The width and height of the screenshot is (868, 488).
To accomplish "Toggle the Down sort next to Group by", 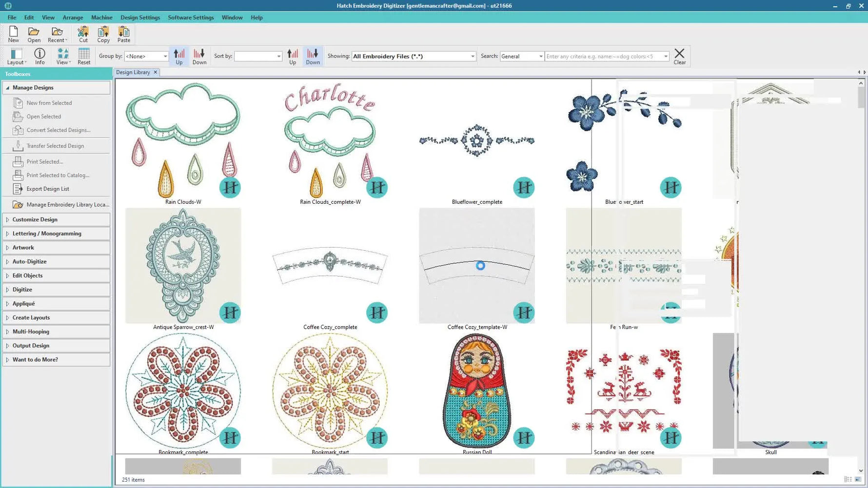I will (199, 56).
